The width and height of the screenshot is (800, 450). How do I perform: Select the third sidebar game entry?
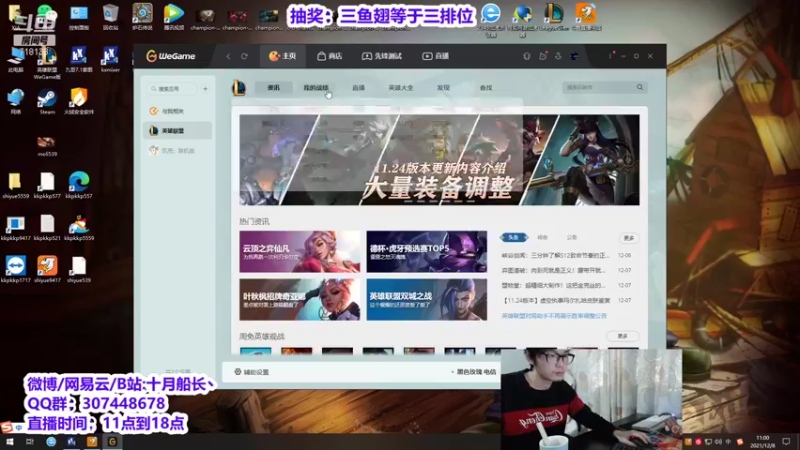tap(178, 151)
